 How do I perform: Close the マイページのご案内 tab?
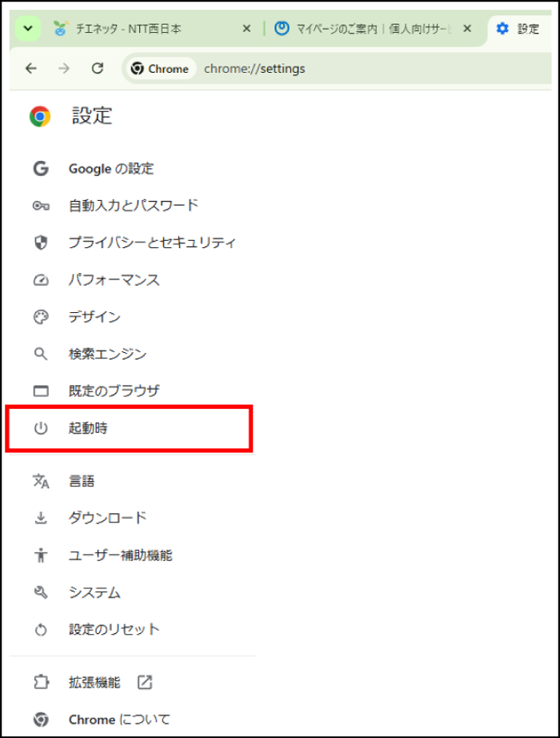[467, 29]
